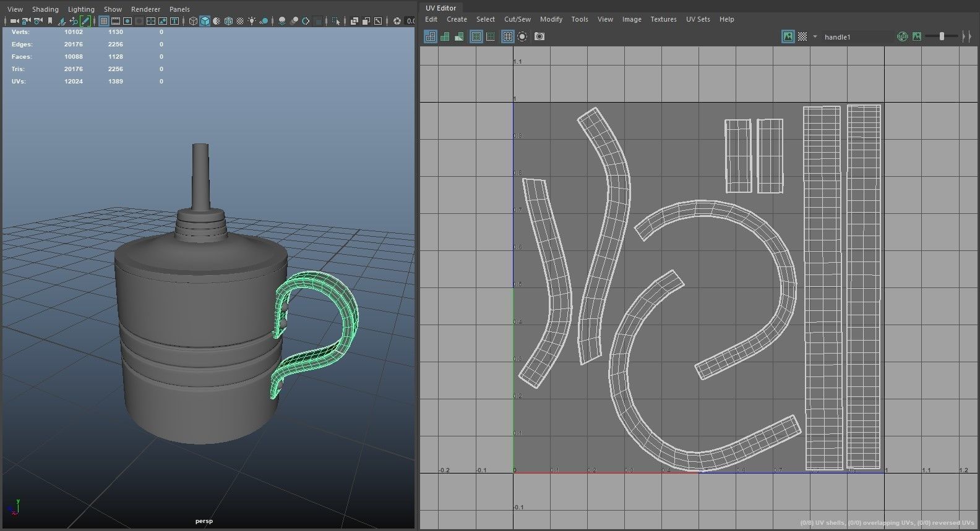Open the UV Editor Select menu
Screen dimensions: 980x531
[x=485, y=19]
